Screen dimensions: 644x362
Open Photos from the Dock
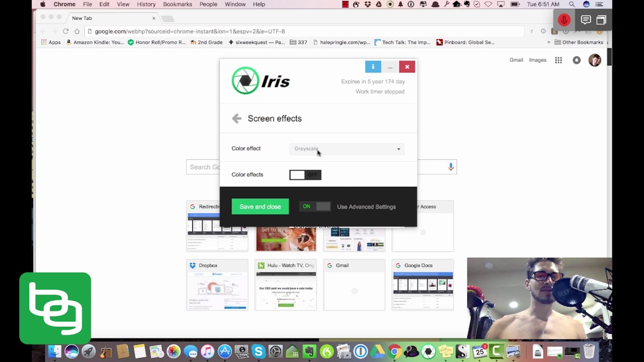pyautogui.click(x=173, y=351)
